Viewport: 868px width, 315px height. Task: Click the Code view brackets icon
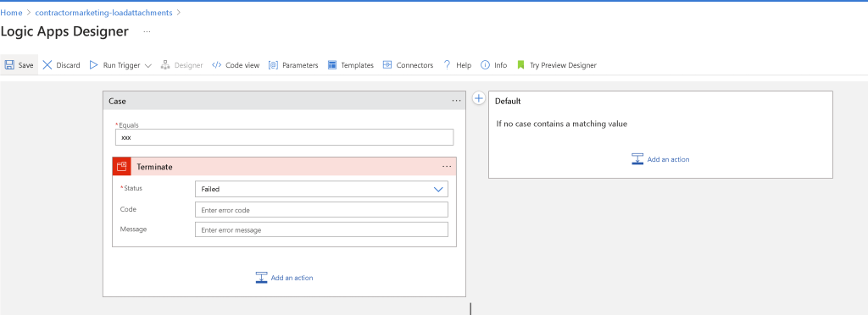tap(216, 64)
